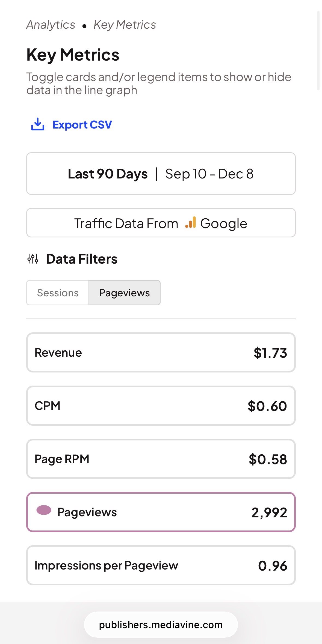Click the Google Analytics bar-chart icon
The image size is (322, 644).
pyautogui.click(x=191, y=223)
